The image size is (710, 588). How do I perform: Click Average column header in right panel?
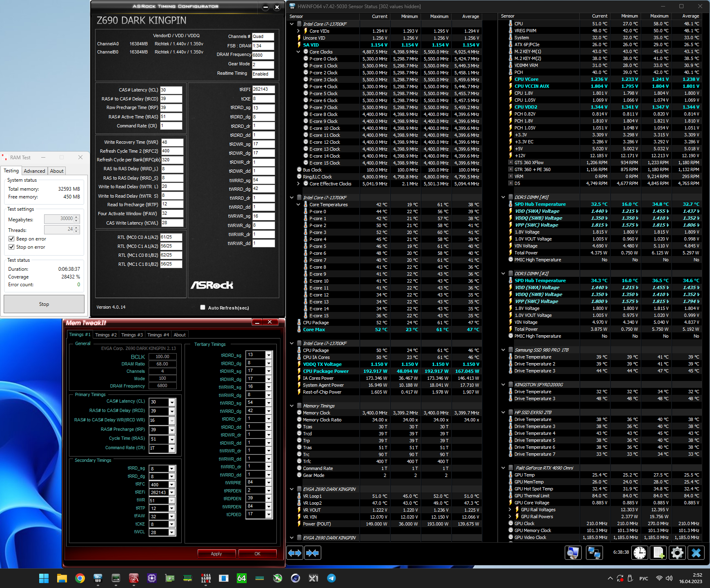point(686,16)
